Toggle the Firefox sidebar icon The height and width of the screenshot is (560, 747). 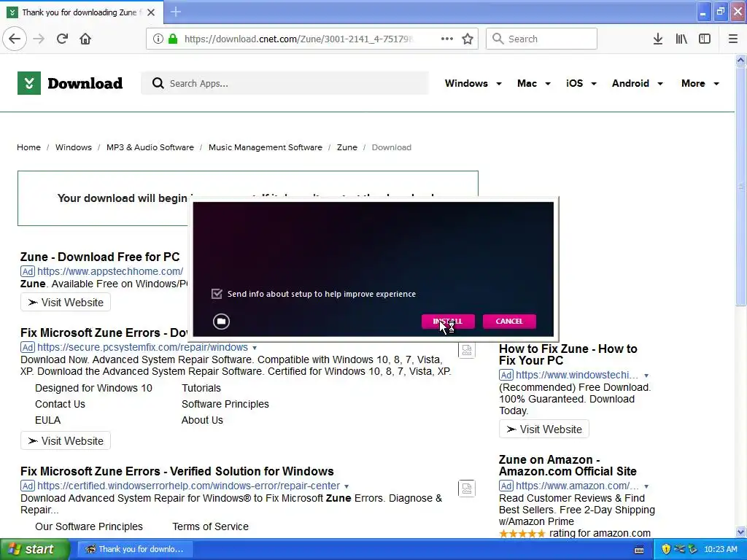pyautogui.click(x=705, y=39)
